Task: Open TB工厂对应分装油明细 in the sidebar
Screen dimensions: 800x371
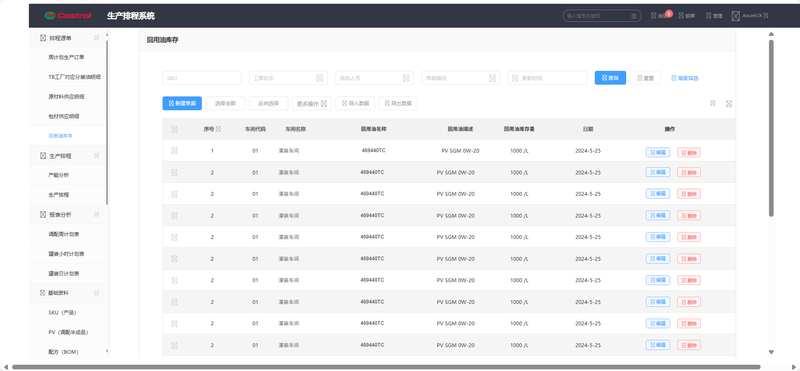Action: (74, 77)
